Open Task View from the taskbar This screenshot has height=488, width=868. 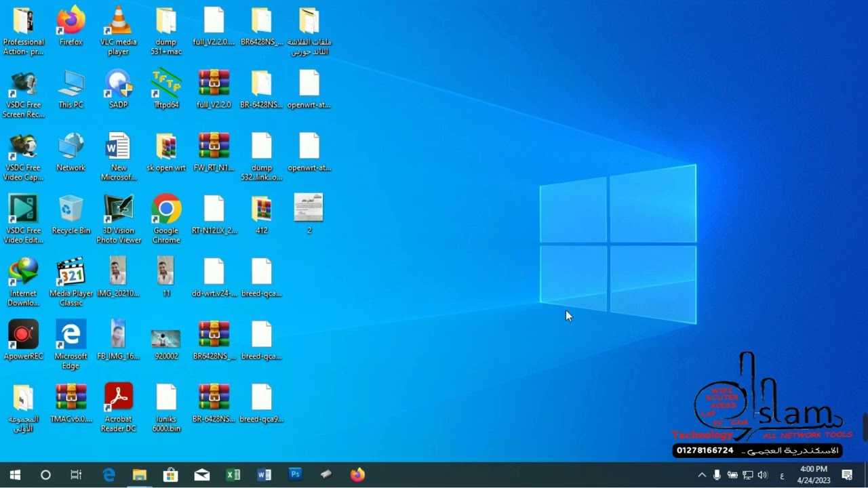click(x=76, y=475)
